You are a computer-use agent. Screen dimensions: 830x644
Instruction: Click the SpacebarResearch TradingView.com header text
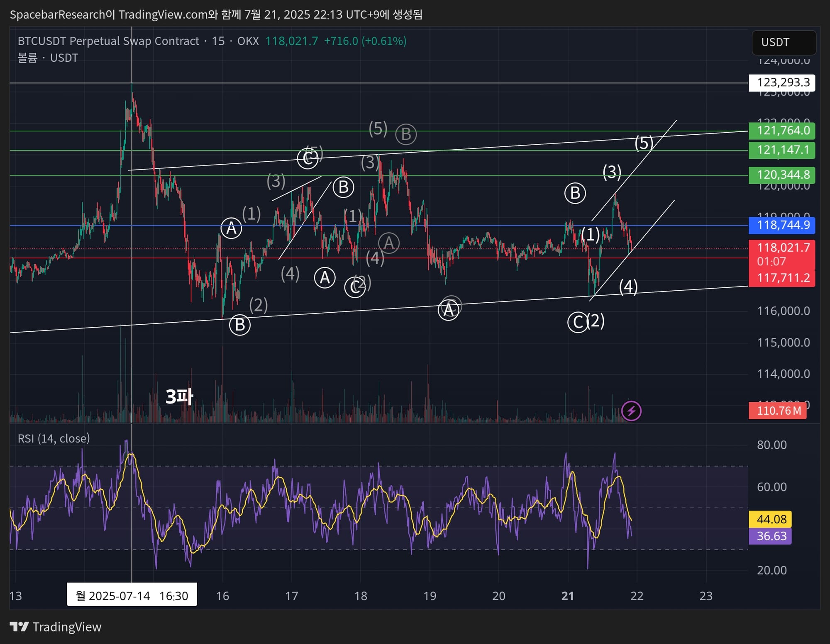pyautogui.click(x=216, y=15)
